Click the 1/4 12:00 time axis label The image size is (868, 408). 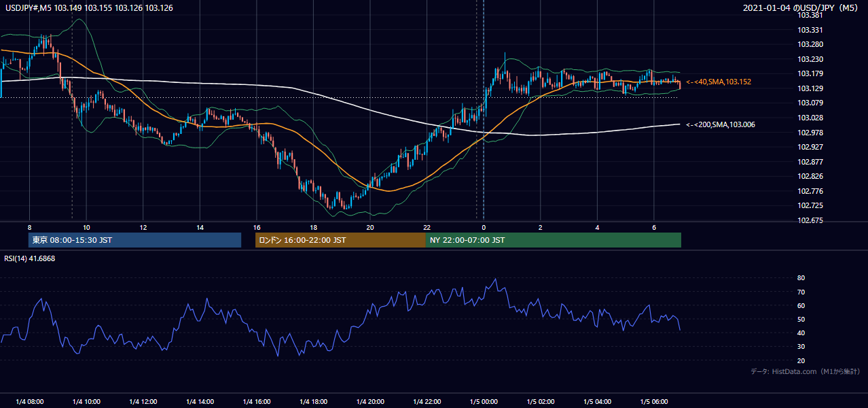143,402
